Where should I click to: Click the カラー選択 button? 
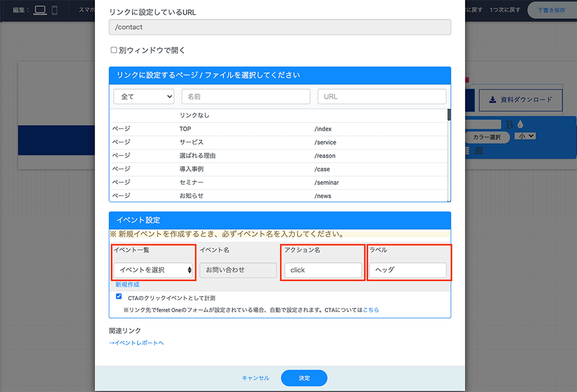pyautogui.click(x=487, y=137)
